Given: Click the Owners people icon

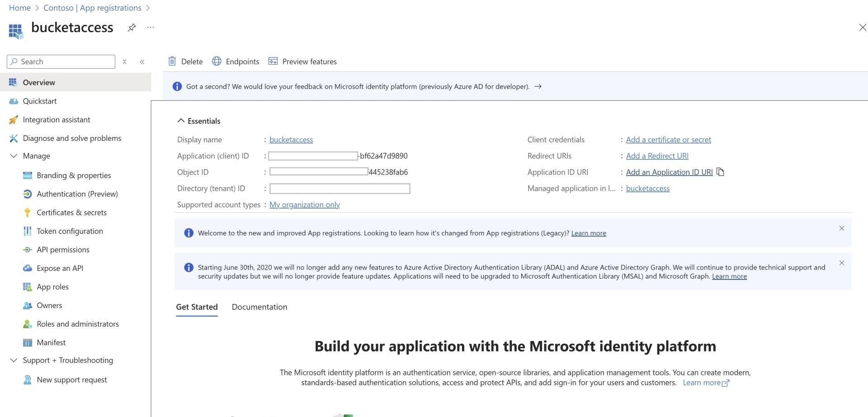Looking at the screenshot, I should (28, 305).
